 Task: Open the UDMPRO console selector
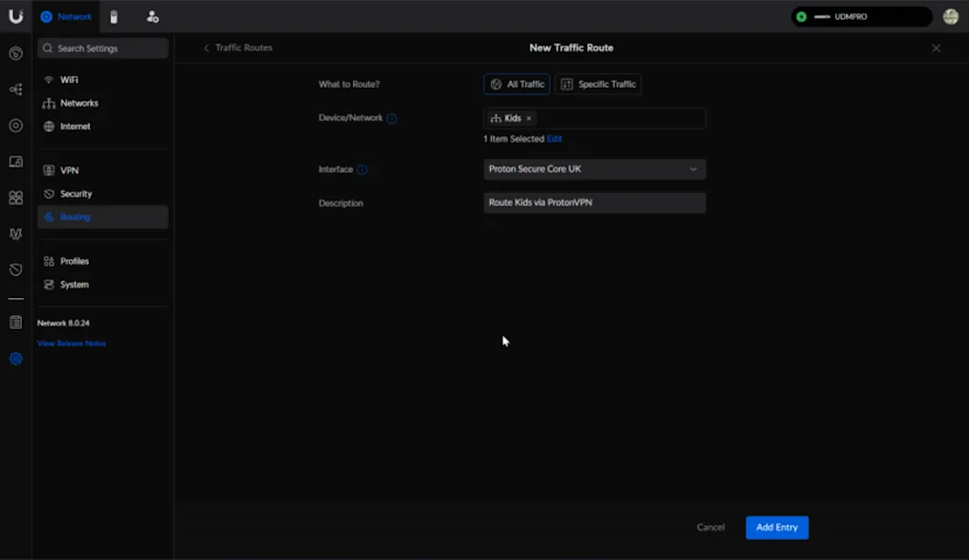[861, 17]
